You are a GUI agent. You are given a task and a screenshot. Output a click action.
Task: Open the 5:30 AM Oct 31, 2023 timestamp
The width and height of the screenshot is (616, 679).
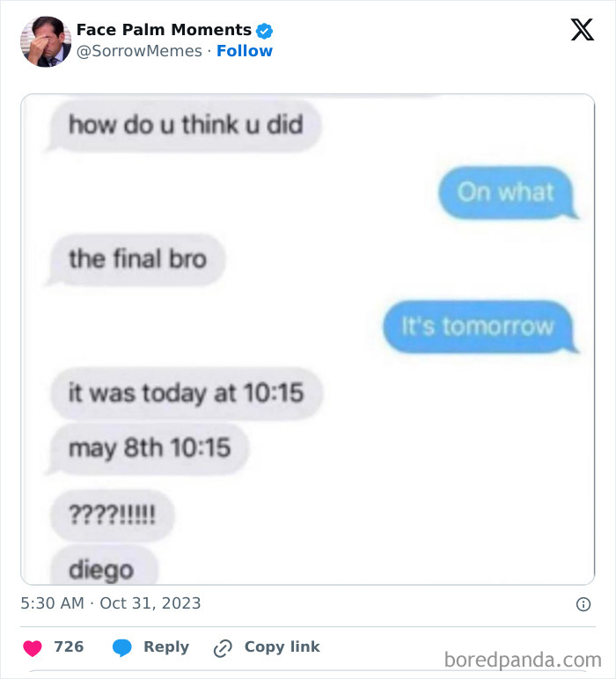pos(111,603)
